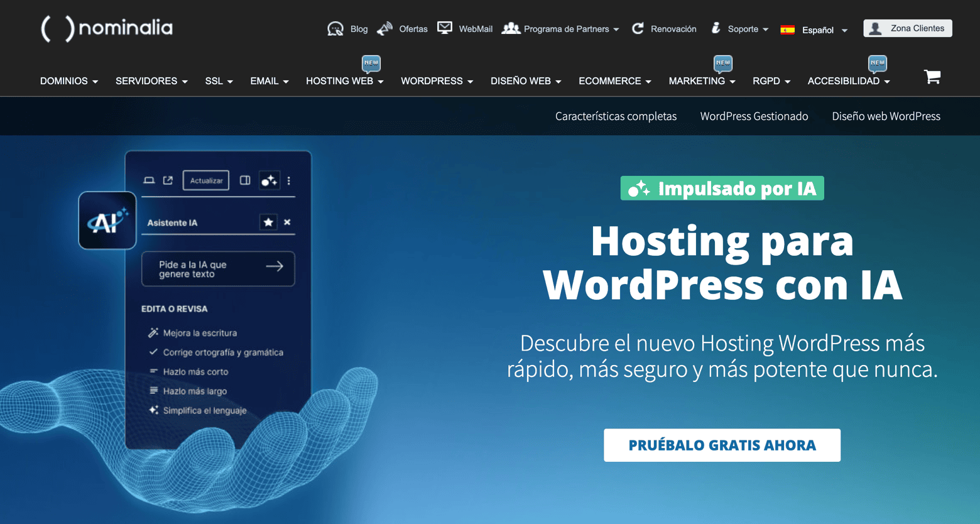Click the Soporte info icon

[716, 28]
